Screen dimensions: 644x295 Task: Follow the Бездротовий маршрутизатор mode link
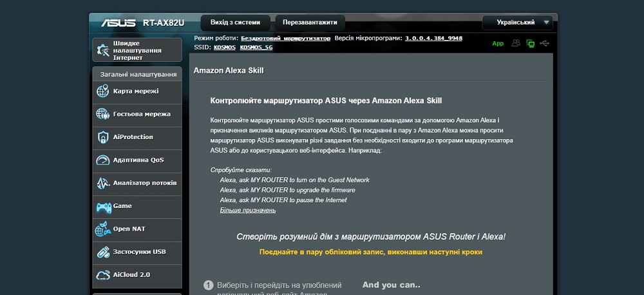click(285, 38)
